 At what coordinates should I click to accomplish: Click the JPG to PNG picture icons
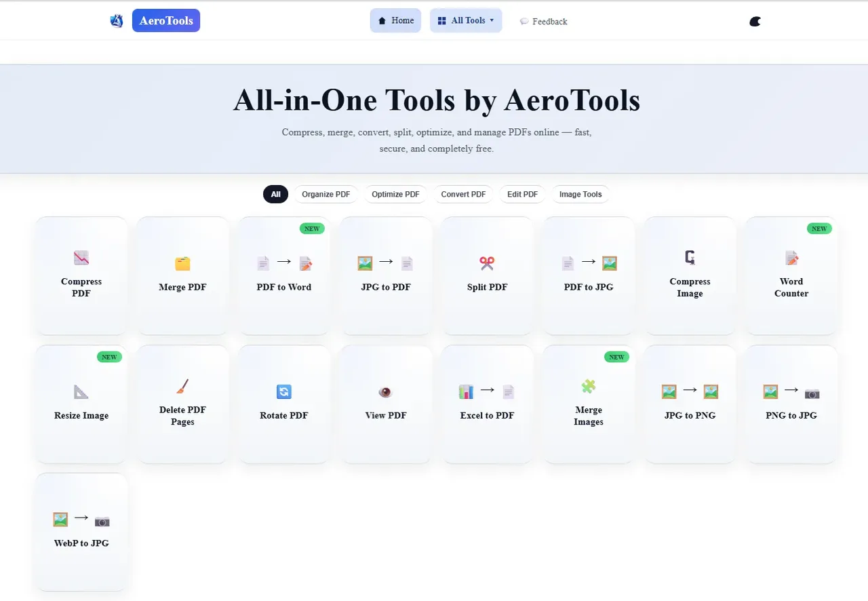coord(690,391)
